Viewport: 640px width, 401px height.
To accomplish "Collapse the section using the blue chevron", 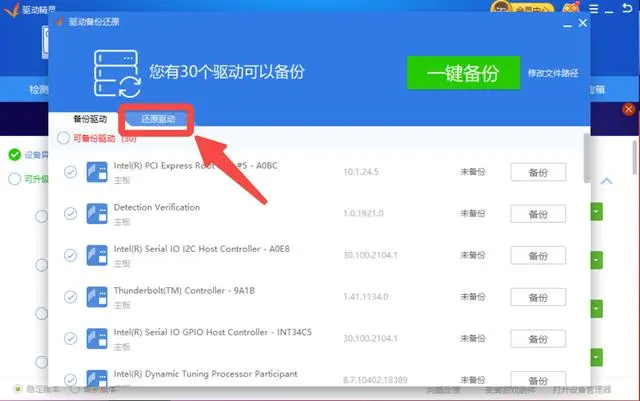I will [606, 181].
